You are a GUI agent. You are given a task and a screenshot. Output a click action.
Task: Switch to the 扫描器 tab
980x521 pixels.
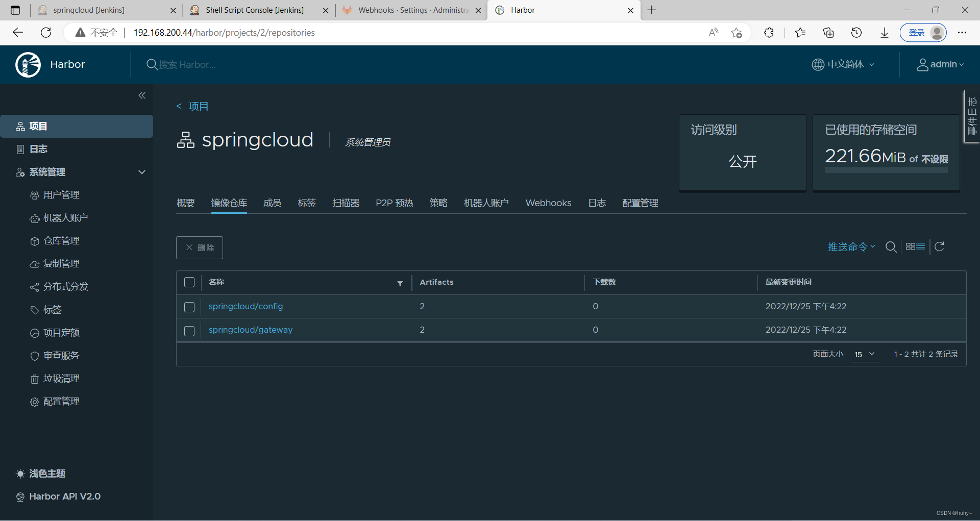[346, 203]
